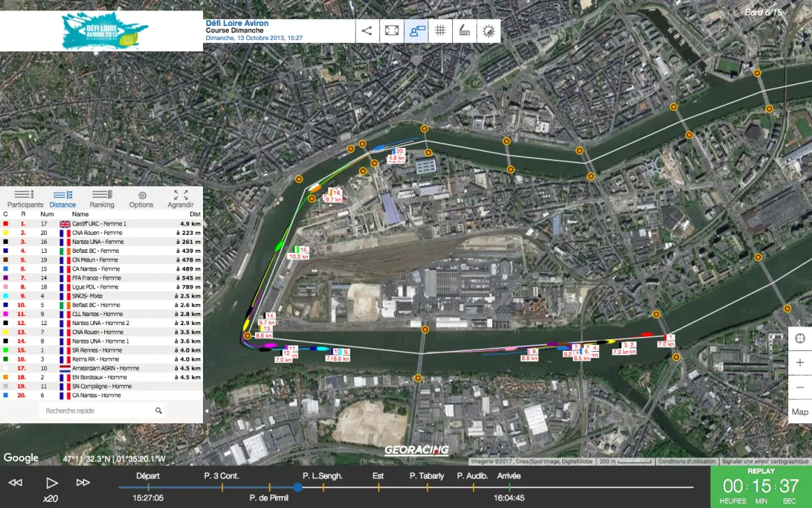Screen dimensions: 812x508
Task: Click the rewind speed button
Action: tap(15, 483)
